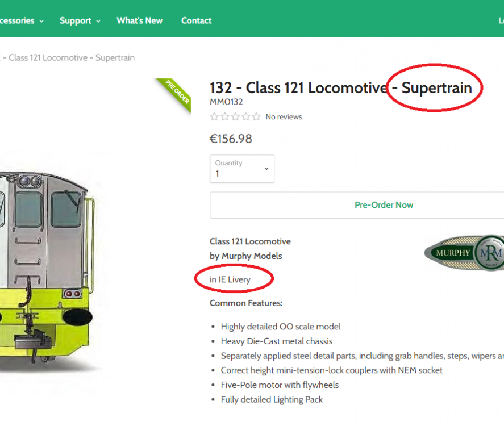Image resolution: width=504 pixels, height=426 pixels.
Task: Open the No reviews link
Action: click(284, 117)
